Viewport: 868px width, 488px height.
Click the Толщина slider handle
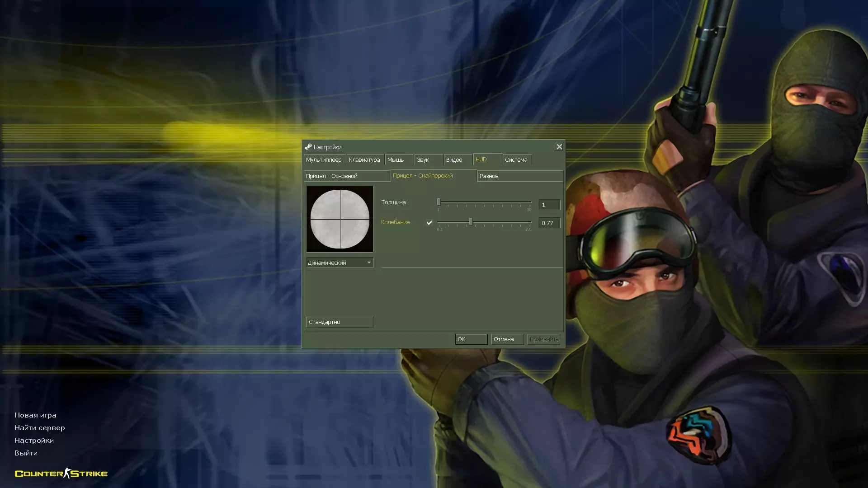click(x=439, y=202)
